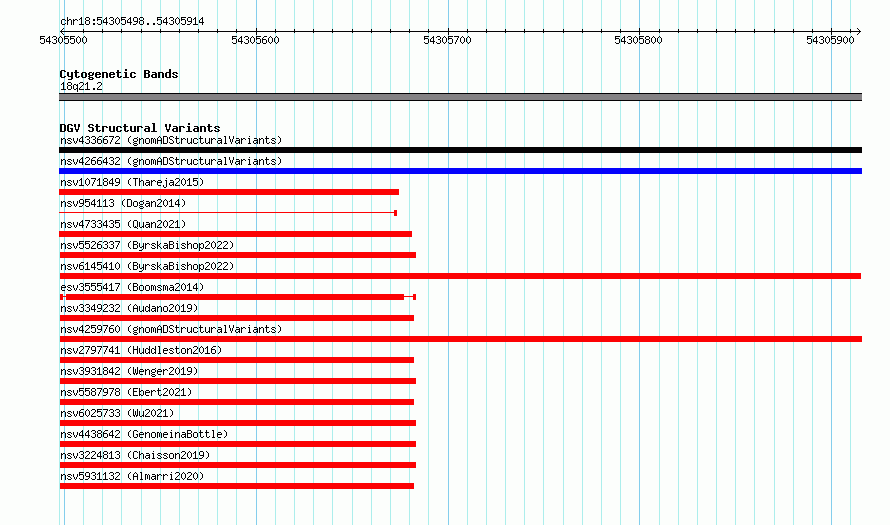Click the nsv954113 (Dogan2014) label

click(123, 203)
